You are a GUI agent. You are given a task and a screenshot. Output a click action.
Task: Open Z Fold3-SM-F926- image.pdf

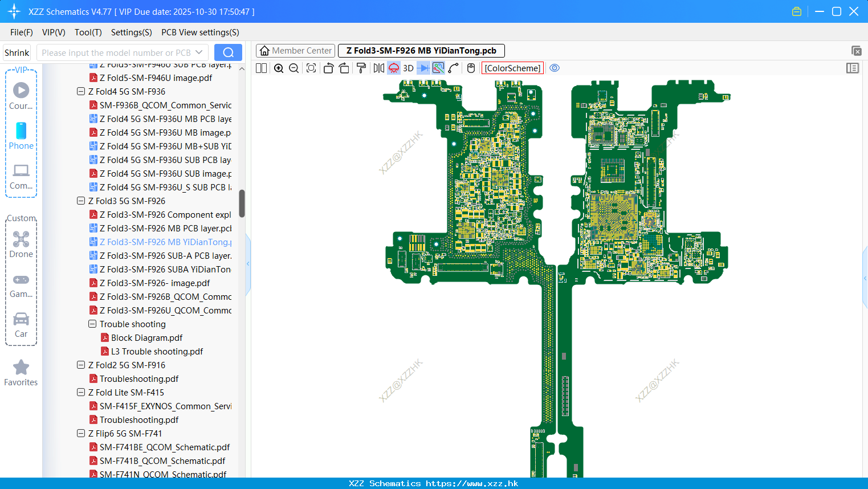pyautogui.click(x=149, y=283)
